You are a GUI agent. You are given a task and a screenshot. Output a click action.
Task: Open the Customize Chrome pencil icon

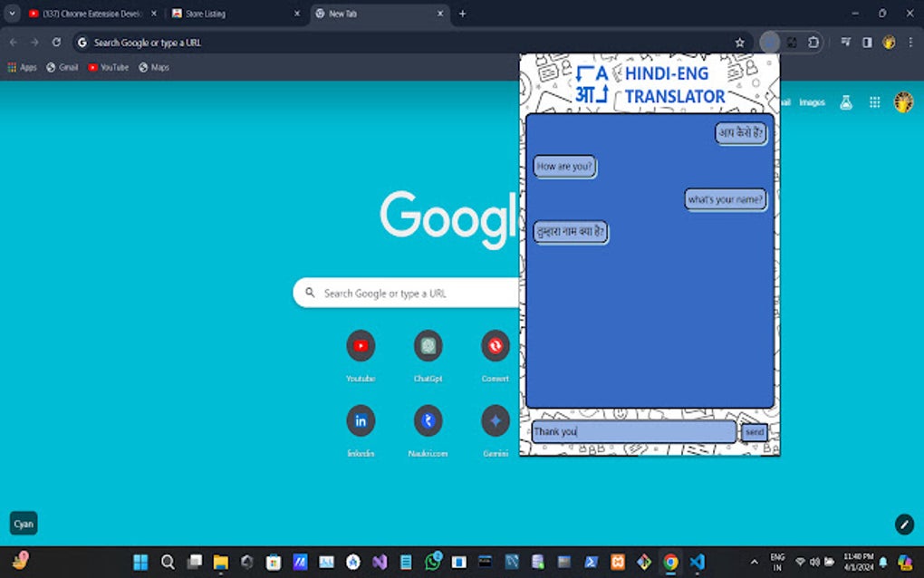[x=902, y=524]
